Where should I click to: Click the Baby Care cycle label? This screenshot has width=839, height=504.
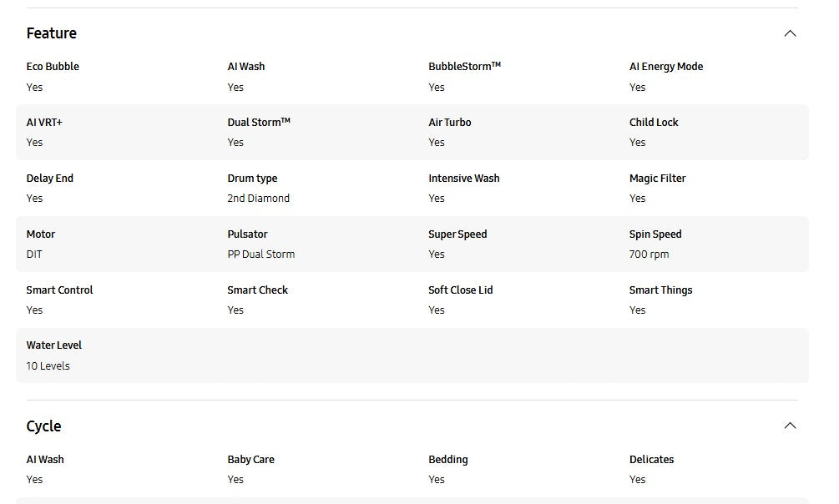click(x=250, y=460)
